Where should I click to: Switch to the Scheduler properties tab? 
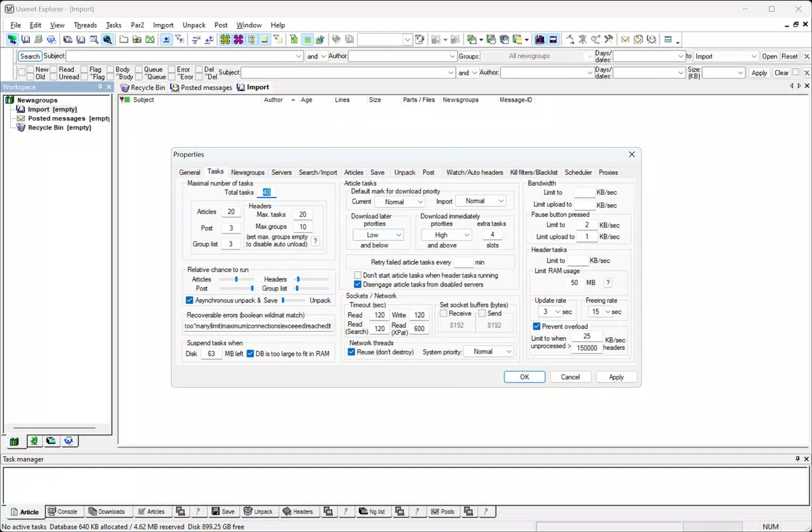click(578, 172)
